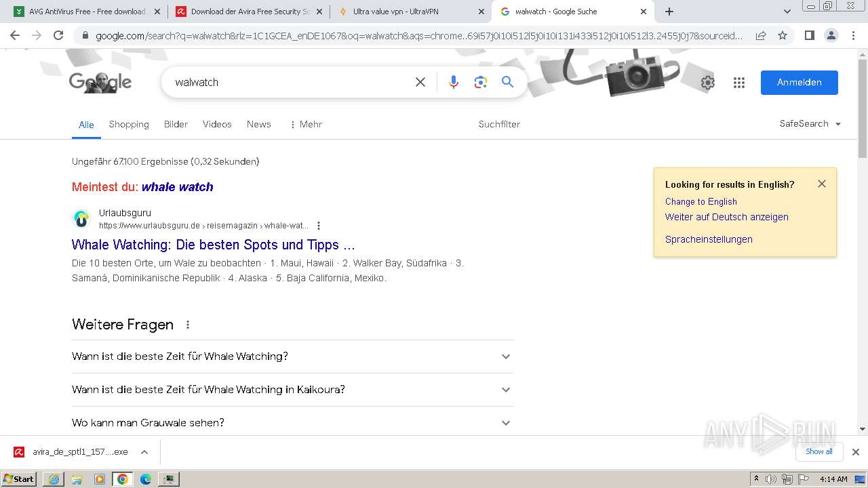Viewport: 868px width, 488px height.
Task: Open a new tab with the plus button
Action: [x=669, y=12]
